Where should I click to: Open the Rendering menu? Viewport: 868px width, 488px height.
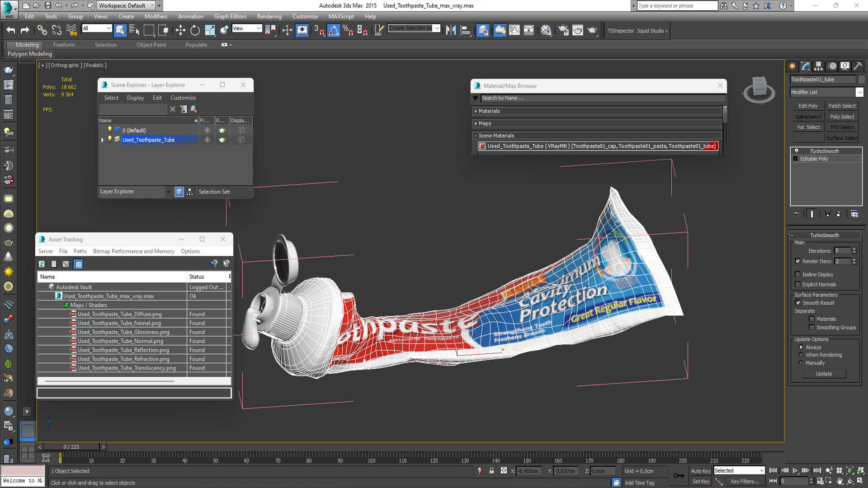(x=269, y=16)
